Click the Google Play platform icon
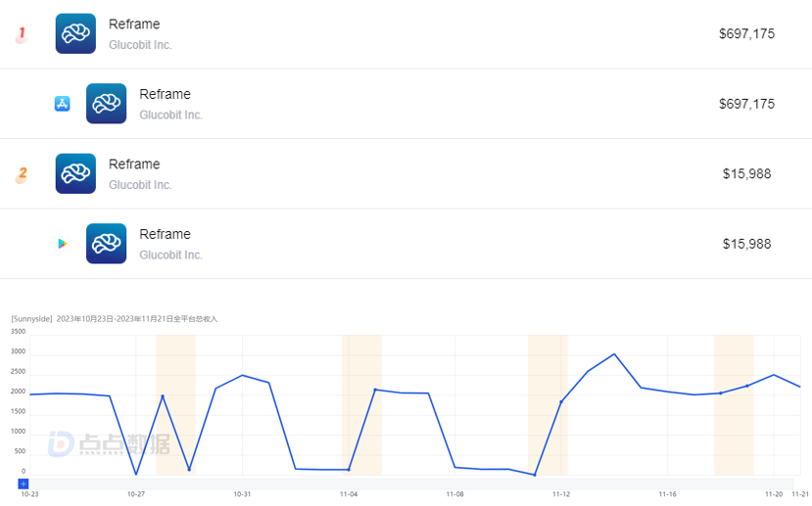The height and width of the screenshot is (506, 812). 62,244
